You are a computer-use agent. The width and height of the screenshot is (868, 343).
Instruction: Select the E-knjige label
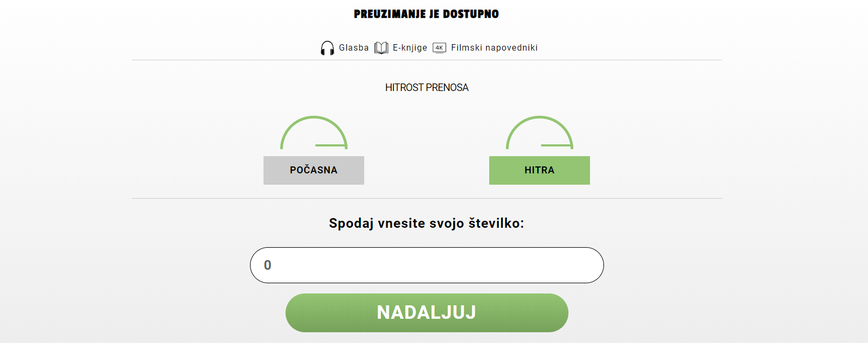tap(410, 48)
